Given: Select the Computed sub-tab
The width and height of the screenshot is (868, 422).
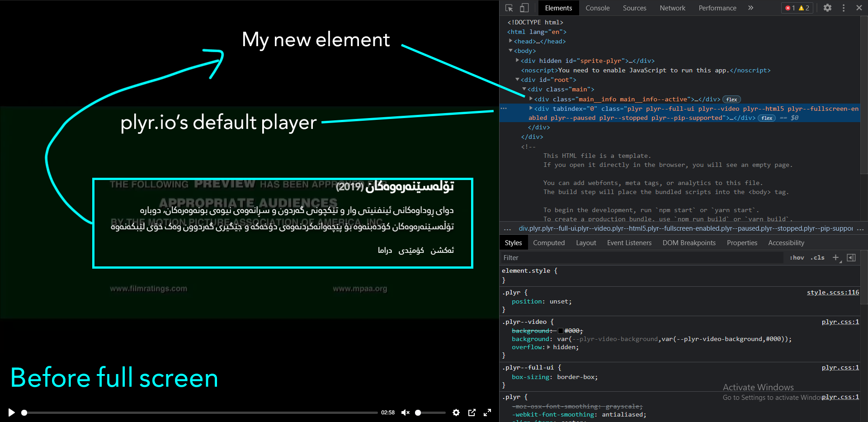Looking at the screenshot, I should coord(549,243).
